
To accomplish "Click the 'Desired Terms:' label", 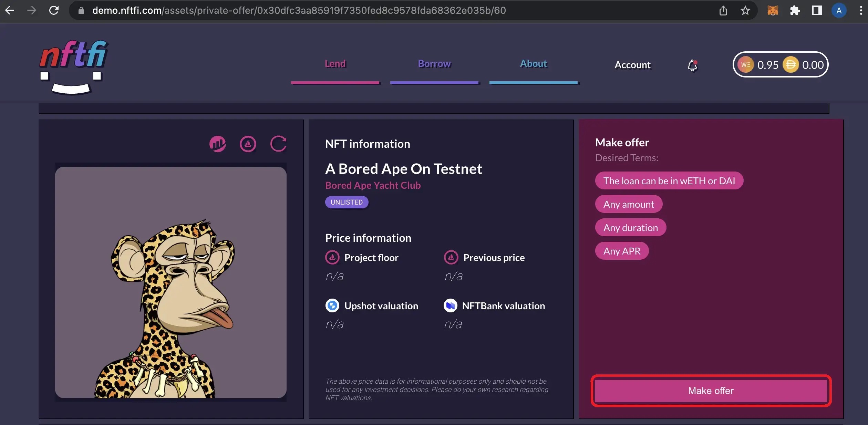I will pyautogui.click(x=627, y=158).
